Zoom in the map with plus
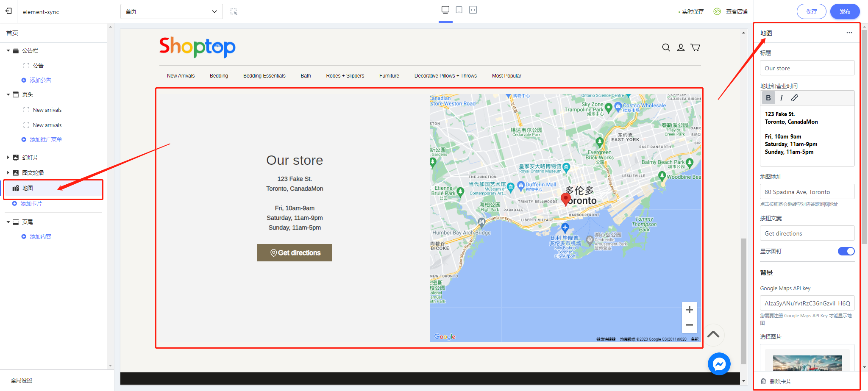Screen dimensions: 868x391 (x=690, y=310)
